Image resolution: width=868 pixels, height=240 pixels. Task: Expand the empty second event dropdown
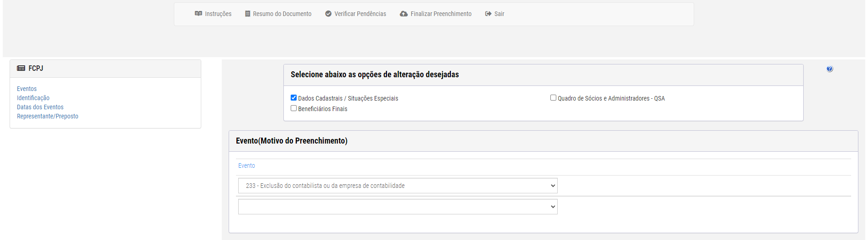coord(398,207)
